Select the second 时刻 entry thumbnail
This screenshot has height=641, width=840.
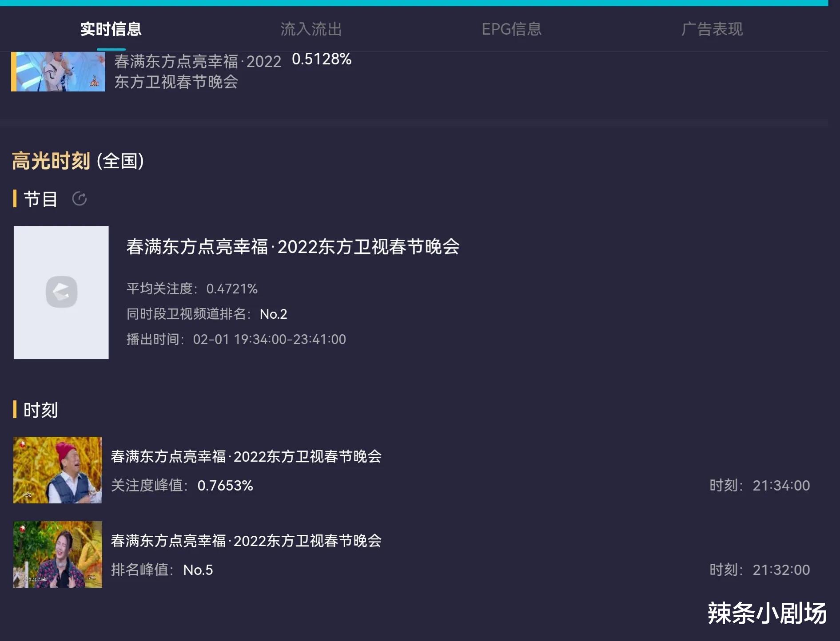pos(58,554)
